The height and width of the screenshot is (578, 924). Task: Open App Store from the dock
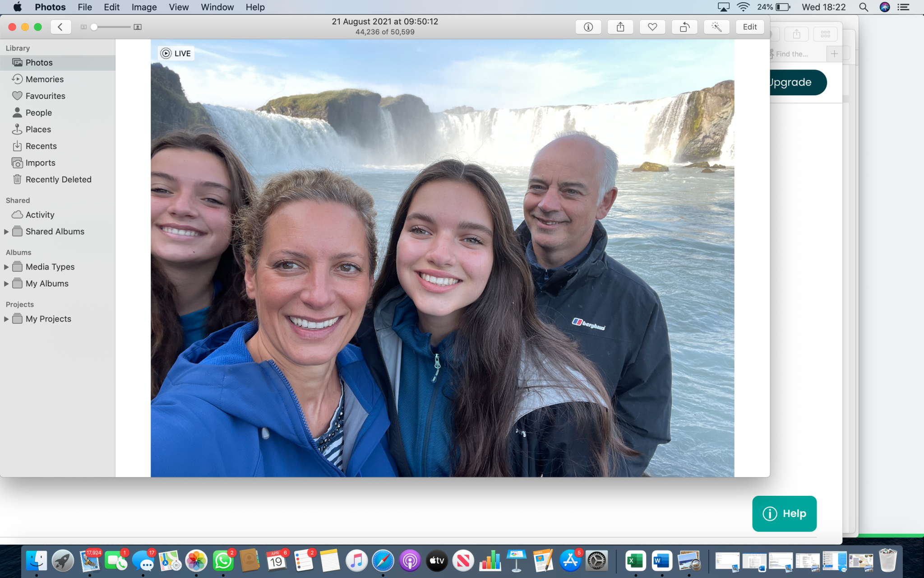(570, 561)
